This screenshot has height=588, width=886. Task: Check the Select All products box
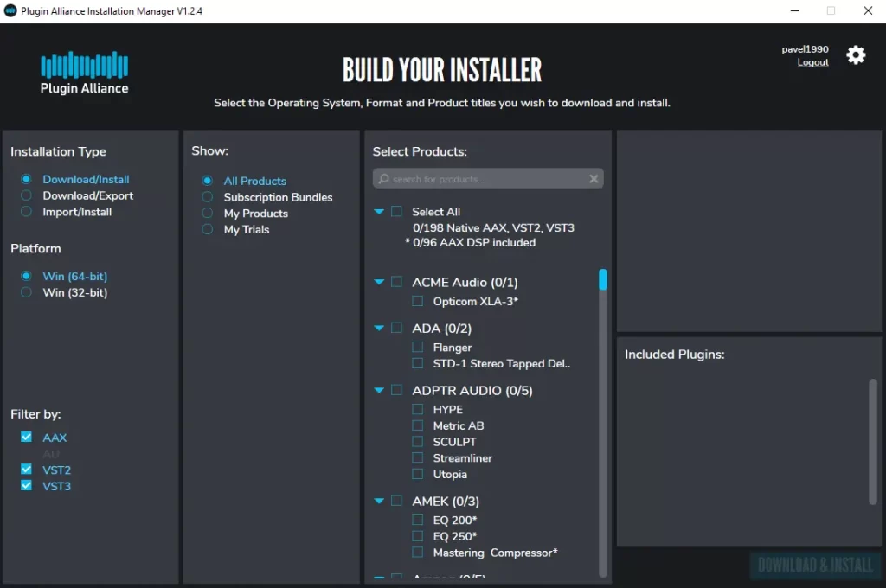396,211
